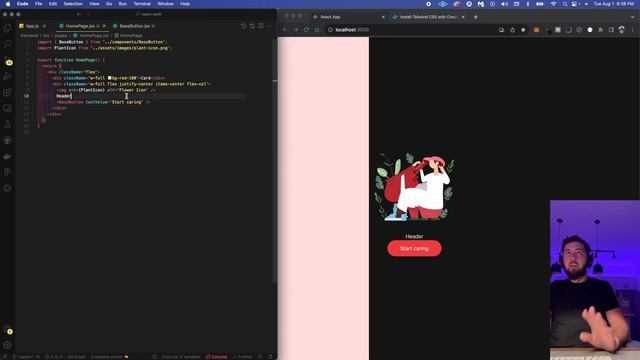
Task: Switch to the BaseButton.jsx editor tab
Action: pos(134,26)
